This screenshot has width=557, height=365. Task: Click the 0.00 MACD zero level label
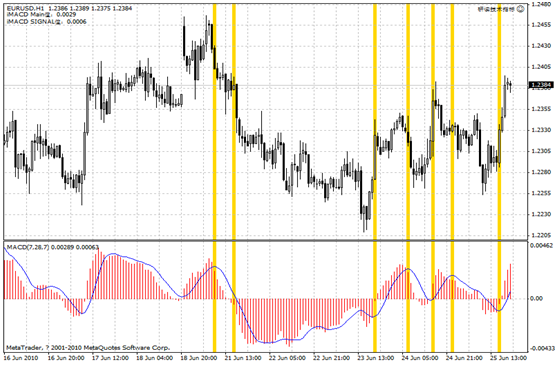(x=536, y=298)
